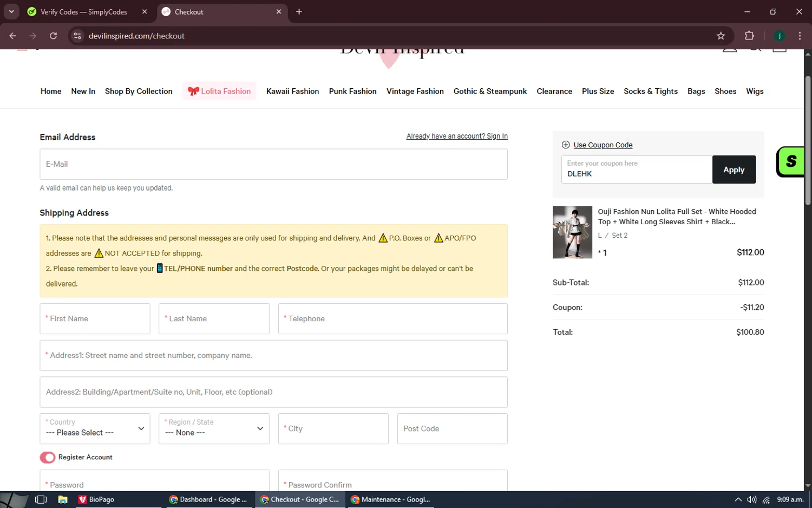Click Use Coupon Code link
This screenshot has width=812, height=508.
pyautogui.click(x=603, y=145)
